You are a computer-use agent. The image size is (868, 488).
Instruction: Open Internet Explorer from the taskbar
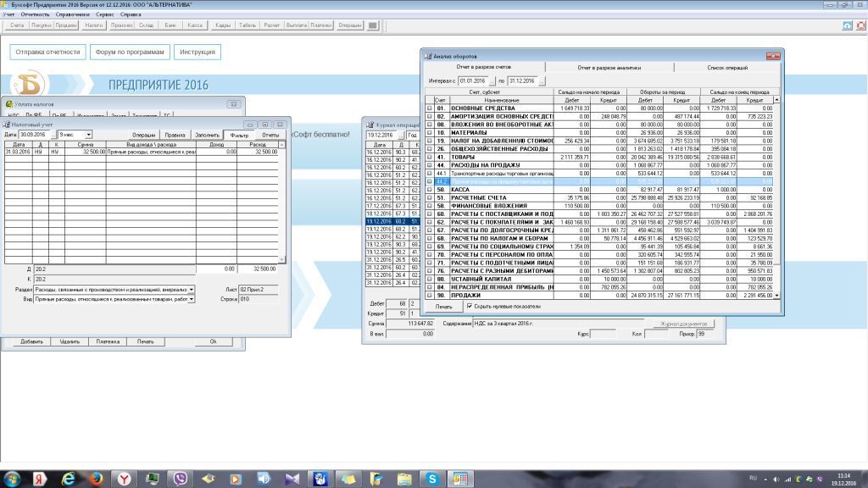click(x=69, y=479)
